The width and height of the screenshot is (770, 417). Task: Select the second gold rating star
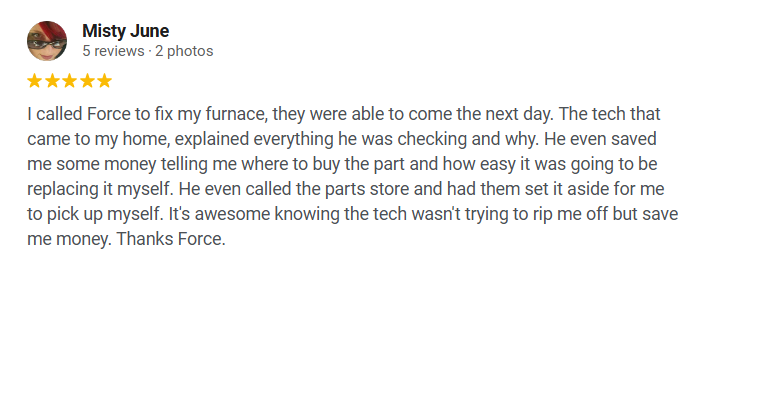pos(52,81)
